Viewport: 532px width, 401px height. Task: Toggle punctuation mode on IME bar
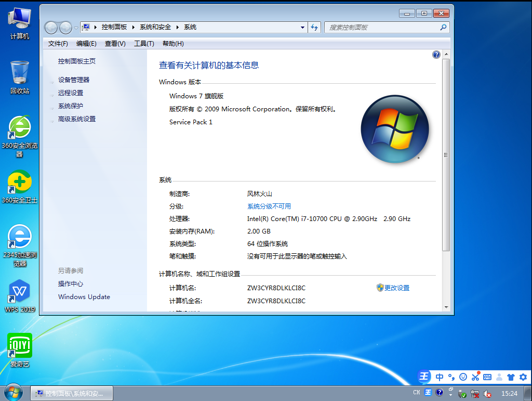[x=451, y=377]
